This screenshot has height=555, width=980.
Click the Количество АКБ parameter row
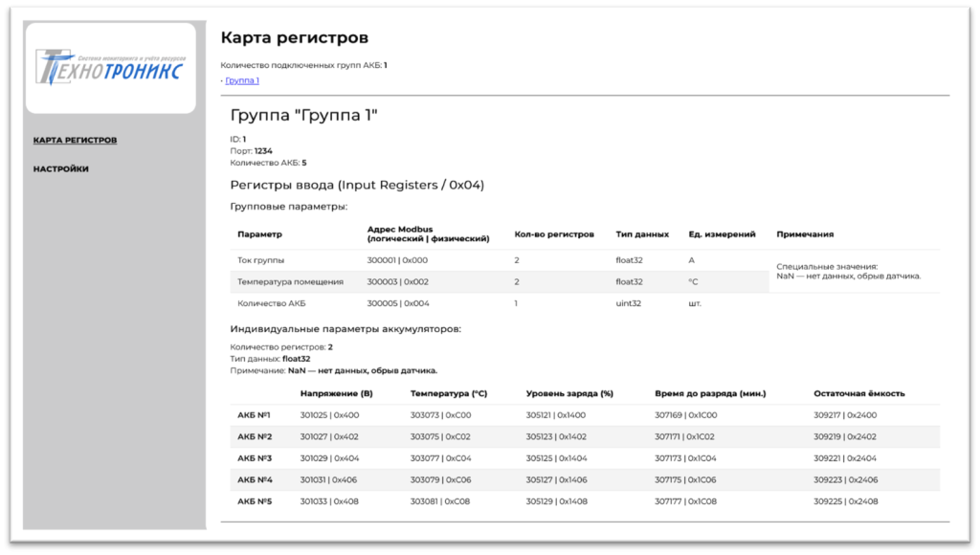(x=271, y=302)
